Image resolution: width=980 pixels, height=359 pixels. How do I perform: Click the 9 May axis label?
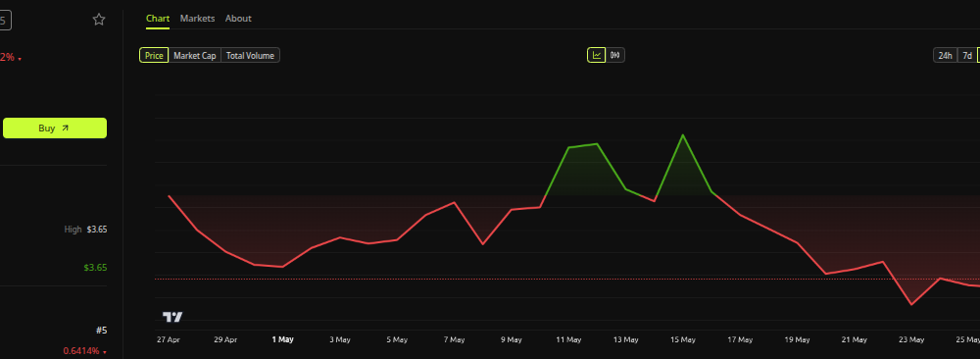tap(512, 339)
